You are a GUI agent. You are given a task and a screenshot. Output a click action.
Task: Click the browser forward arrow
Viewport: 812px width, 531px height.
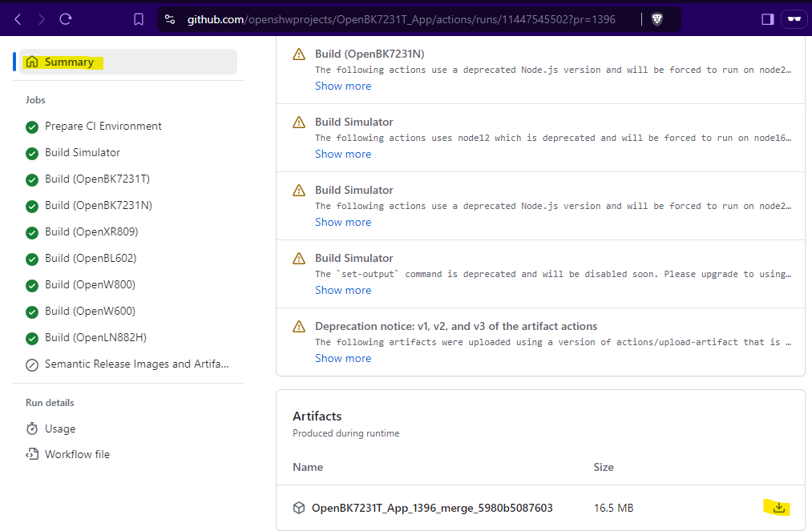42,20
